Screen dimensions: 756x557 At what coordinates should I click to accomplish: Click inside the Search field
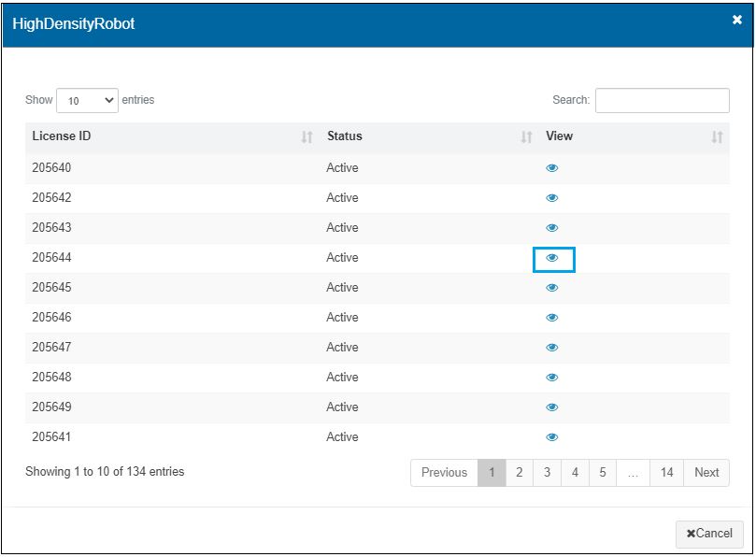click(x=663, y=100)
